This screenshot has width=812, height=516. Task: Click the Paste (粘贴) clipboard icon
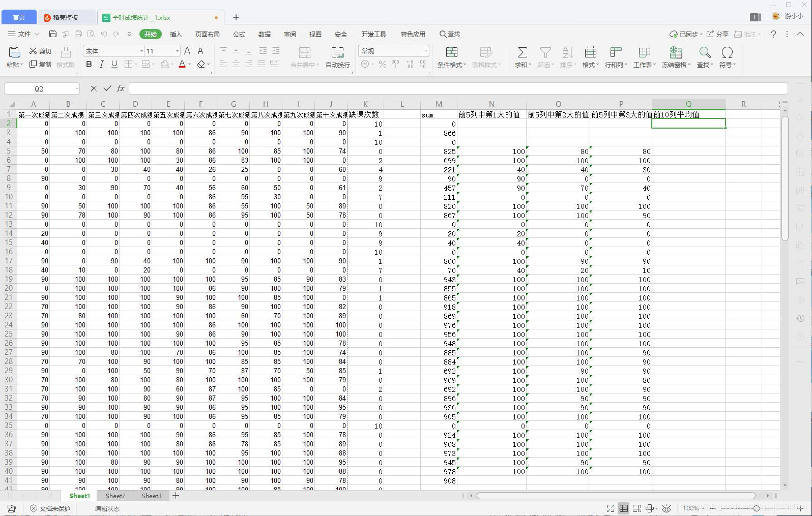pos(14,52)
